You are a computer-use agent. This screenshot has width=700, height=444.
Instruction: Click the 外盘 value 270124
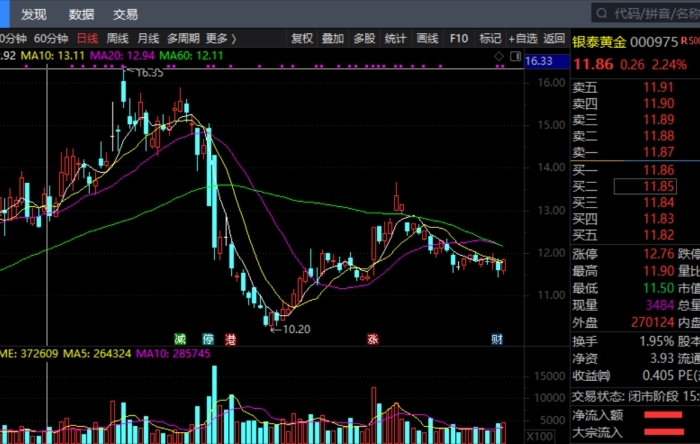pyautogui.click(x=652, y=322)
